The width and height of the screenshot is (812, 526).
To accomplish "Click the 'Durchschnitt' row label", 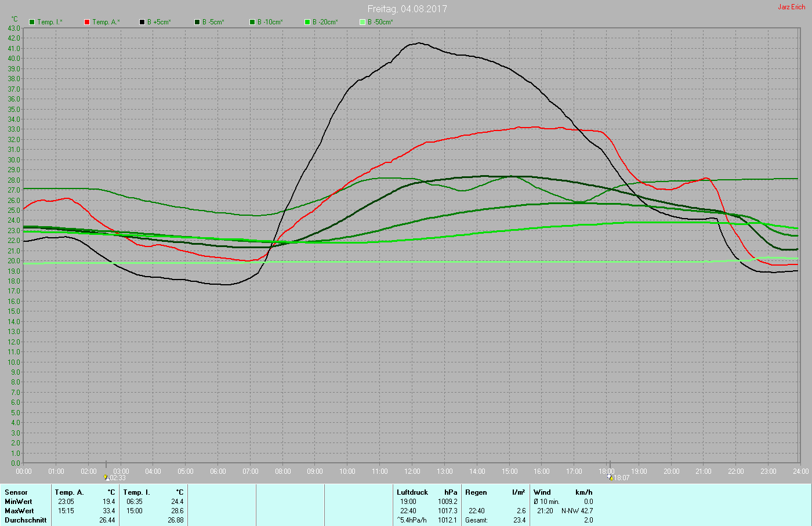I will 26,520.
